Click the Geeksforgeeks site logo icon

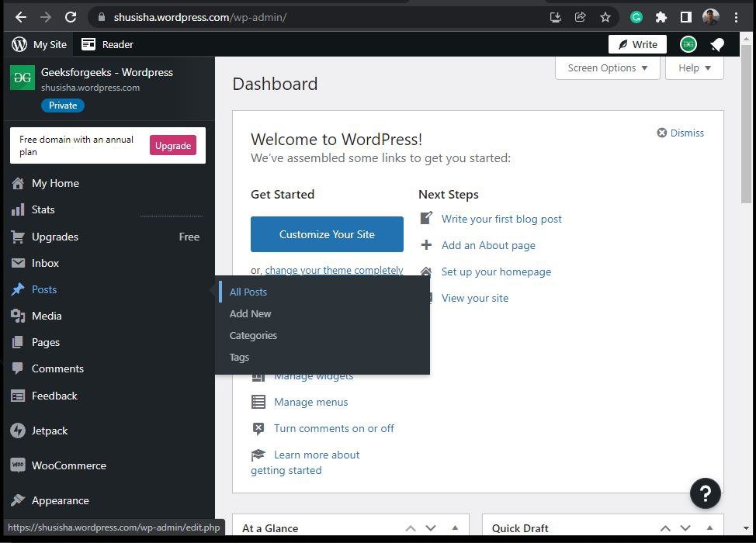pyautogui.click(x=23, y=78)
